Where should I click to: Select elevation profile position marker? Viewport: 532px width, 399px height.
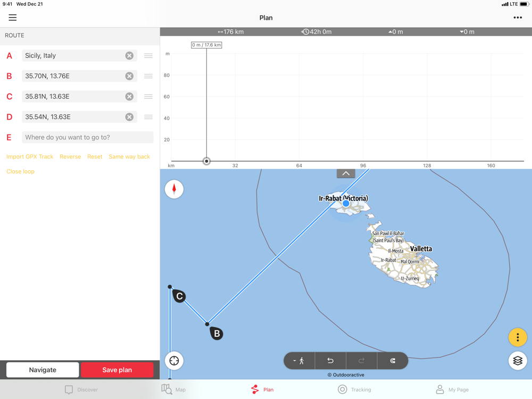(206, 161)
